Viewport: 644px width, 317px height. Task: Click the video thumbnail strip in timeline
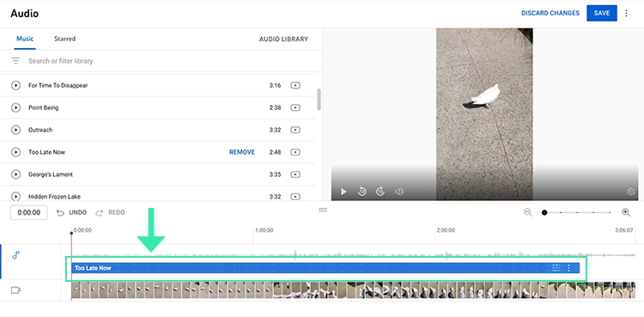353,290
